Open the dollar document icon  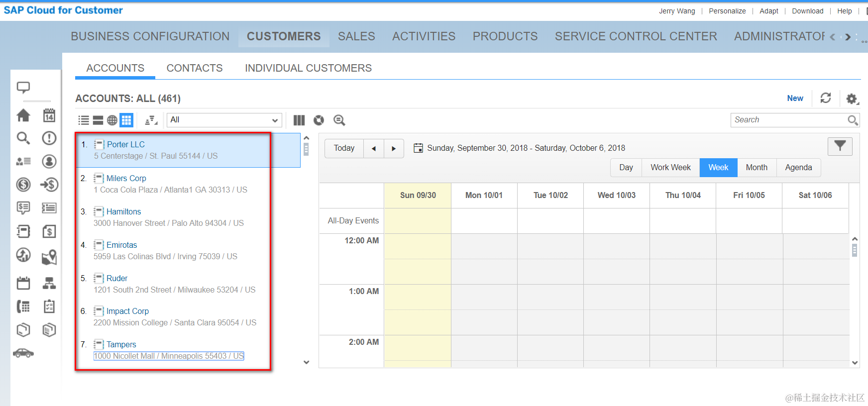[49, 231]
